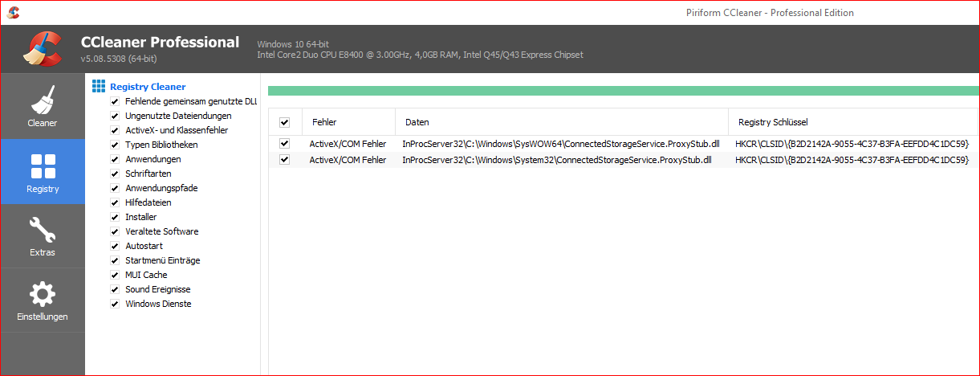Open Einstellungen gear icon
The image size is (980, 376).
point(43,294)
